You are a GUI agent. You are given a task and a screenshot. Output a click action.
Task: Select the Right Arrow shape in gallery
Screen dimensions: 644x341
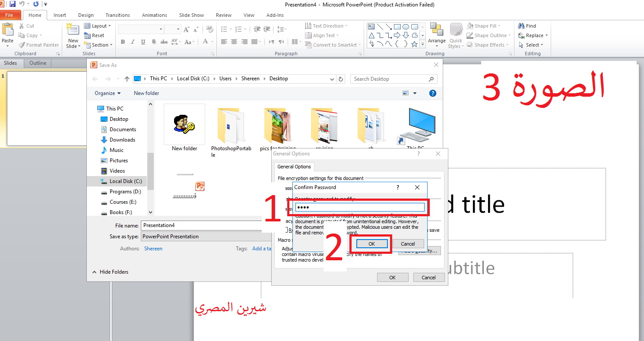pos(397,35)
